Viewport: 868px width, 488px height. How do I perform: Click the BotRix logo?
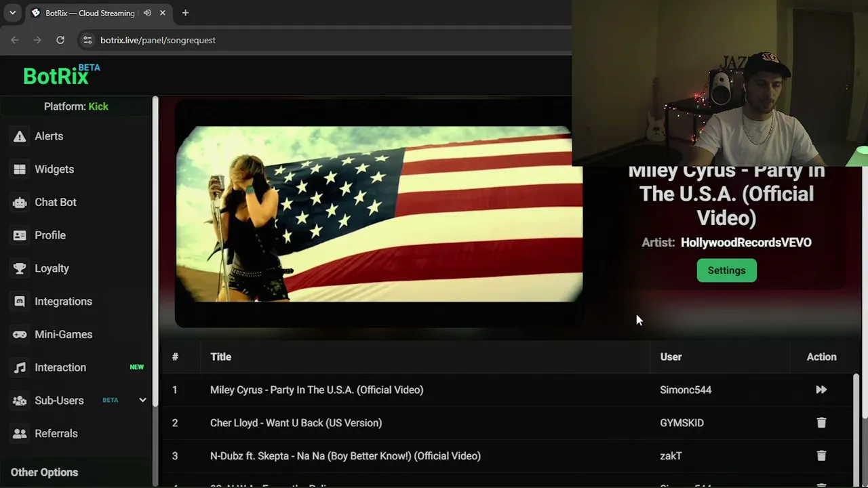[x=62, y=75]
